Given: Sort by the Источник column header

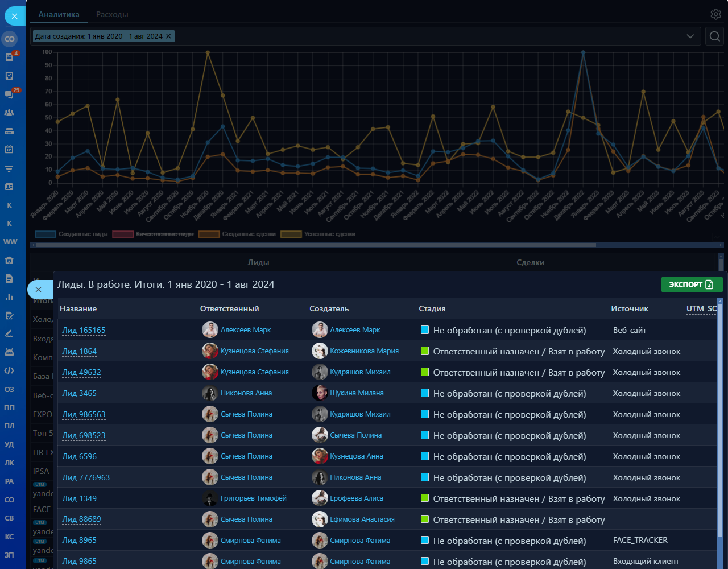Looking at the screenshot, I should (x=630, y=308).
